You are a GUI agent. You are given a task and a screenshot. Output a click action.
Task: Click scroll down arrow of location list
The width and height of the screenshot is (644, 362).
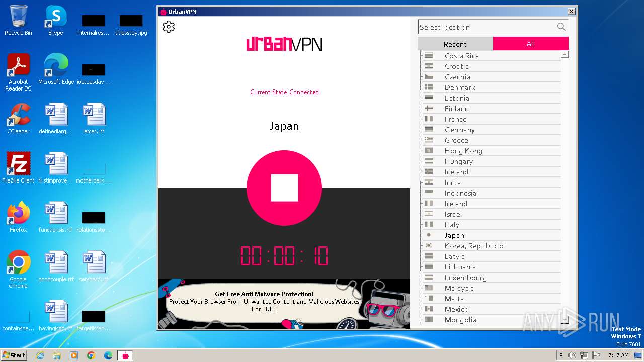(x=565, y=320)
